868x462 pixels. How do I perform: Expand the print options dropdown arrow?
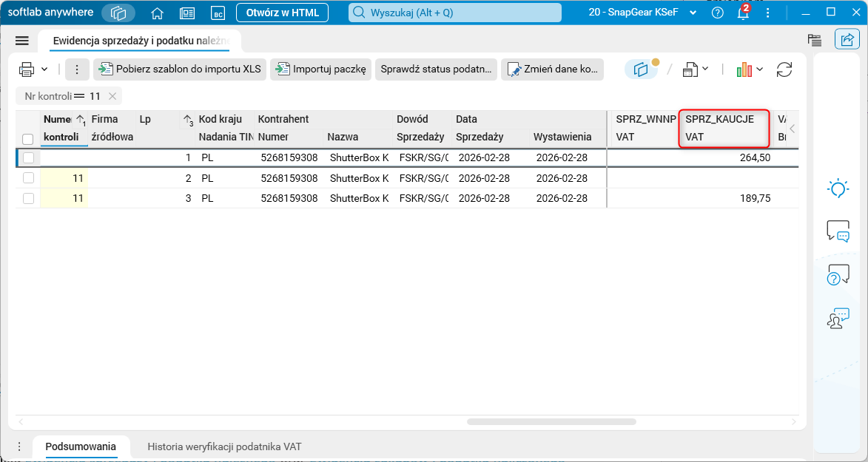pos(45,69)
